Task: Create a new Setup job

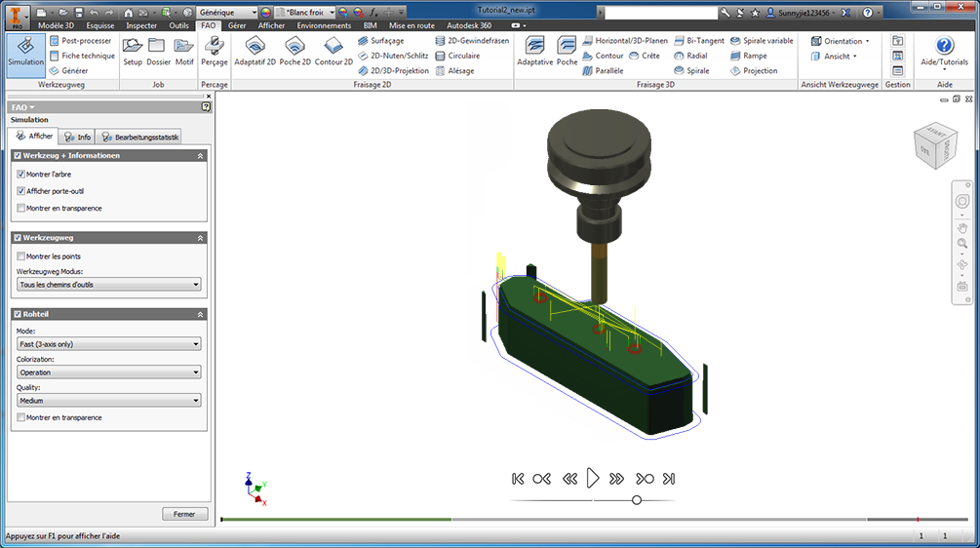Action: point(133,52)
